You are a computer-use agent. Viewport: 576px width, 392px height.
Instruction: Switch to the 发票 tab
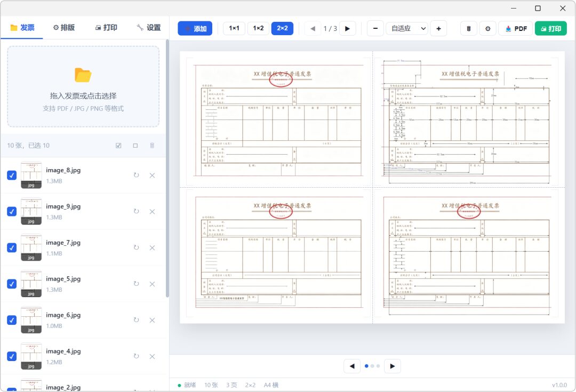point(22,28)
